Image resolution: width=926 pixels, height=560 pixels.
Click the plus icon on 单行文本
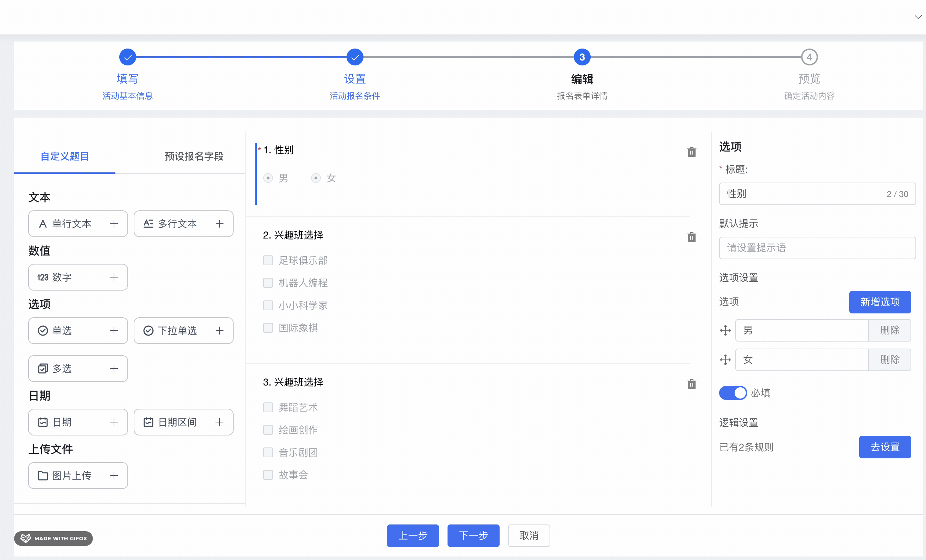click(x=114, y=224)
